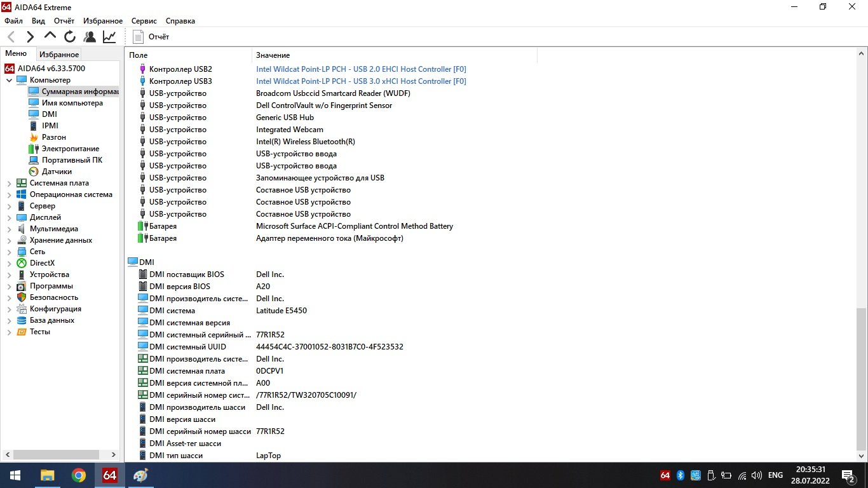
Task: Click the Тесты icon
Action: tap(22, 332)
